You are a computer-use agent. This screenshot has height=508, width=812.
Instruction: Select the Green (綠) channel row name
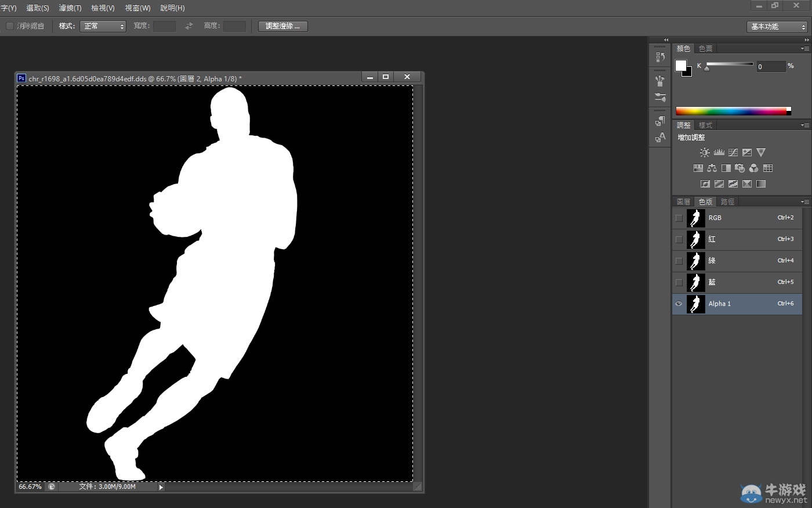[x=712, y=261]
